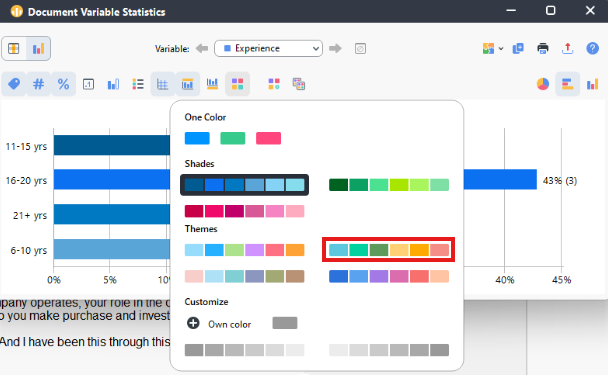The image size is (608, 375).
Task: Toggle the chart title icon
Action: pos(187,84)
